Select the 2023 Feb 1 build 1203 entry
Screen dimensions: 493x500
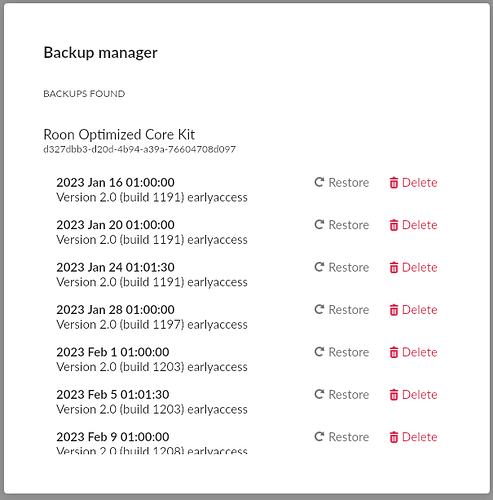pyautogui.click(x=152, y=359)
